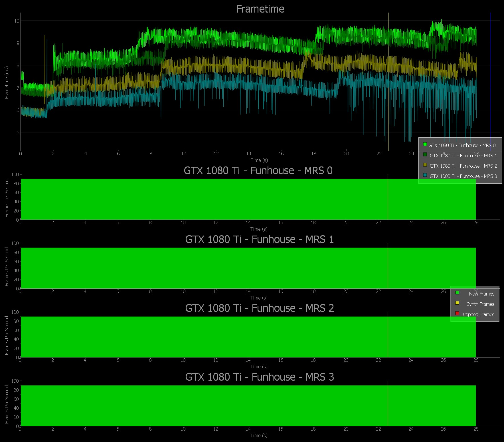Click the 'Frametime (ms)' y-axis label
504x442 pixels.
click(7, 83)
